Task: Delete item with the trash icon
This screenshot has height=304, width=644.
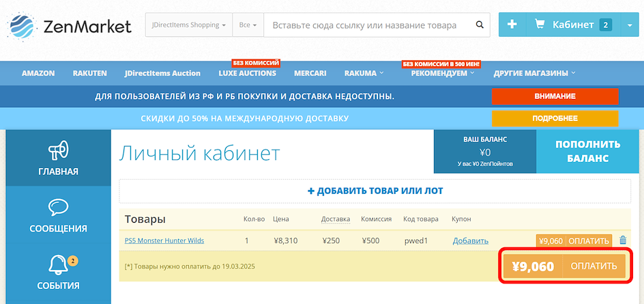Action: [x=623, y=240]
